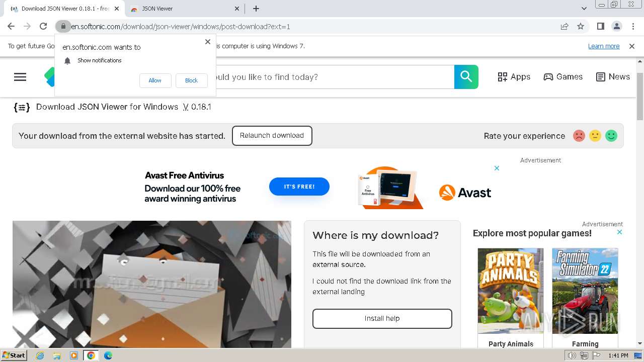Open Windows Start menu

point(14,355)
